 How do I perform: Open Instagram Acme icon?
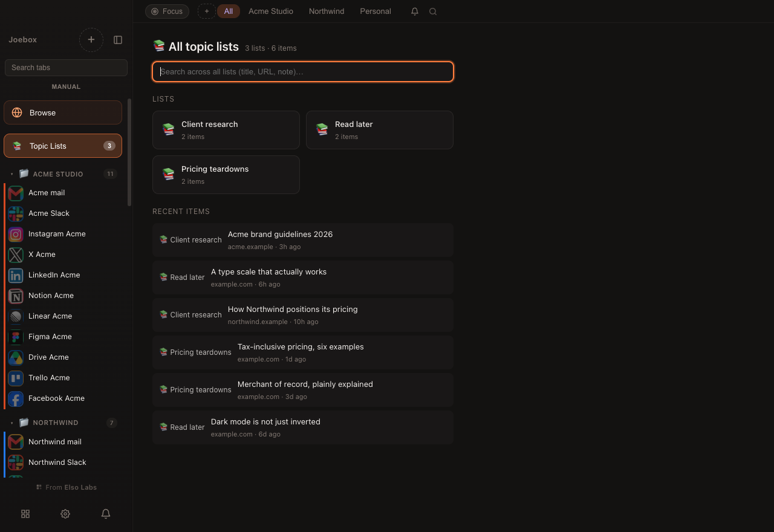[16, 234]
